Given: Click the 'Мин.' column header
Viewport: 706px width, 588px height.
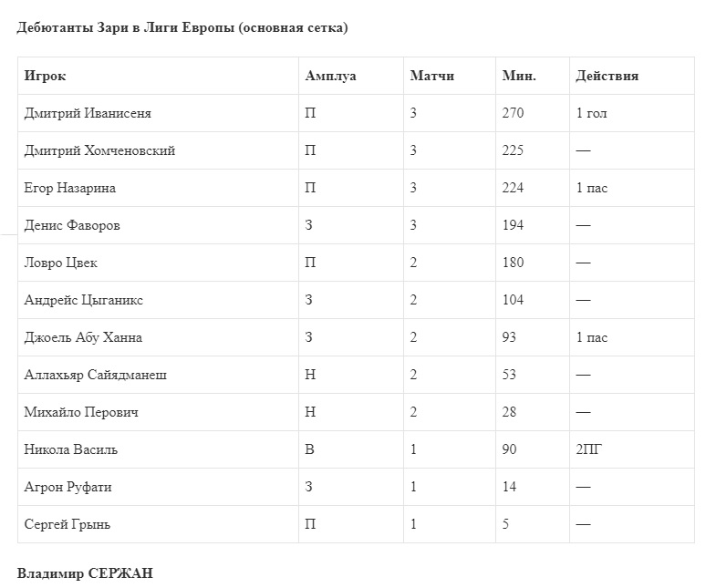Looking at the screenshot, I should (x=519, y=76).
